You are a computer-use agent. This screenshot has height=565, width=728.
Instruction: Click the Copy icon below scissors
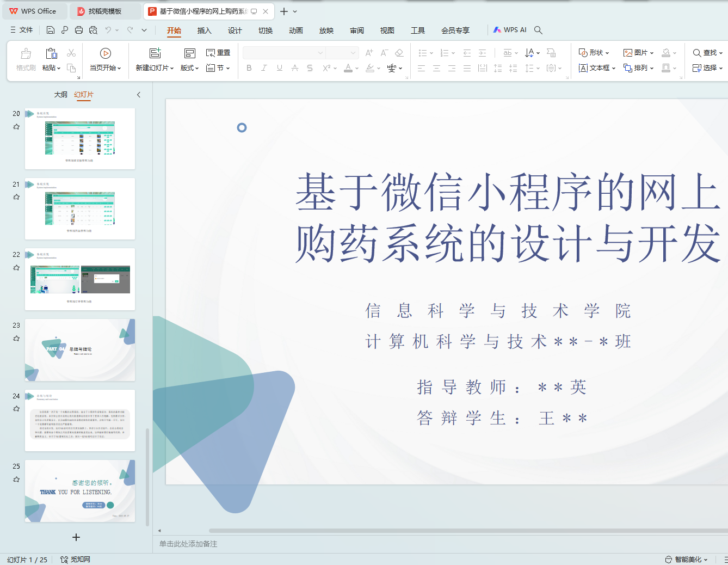pos(71,68)
